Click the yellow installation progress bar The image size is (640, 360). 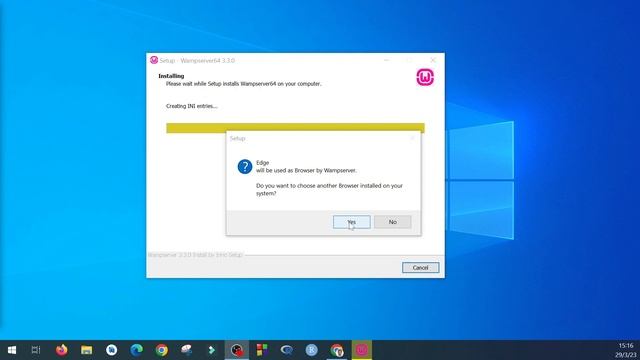coord(295,128)
